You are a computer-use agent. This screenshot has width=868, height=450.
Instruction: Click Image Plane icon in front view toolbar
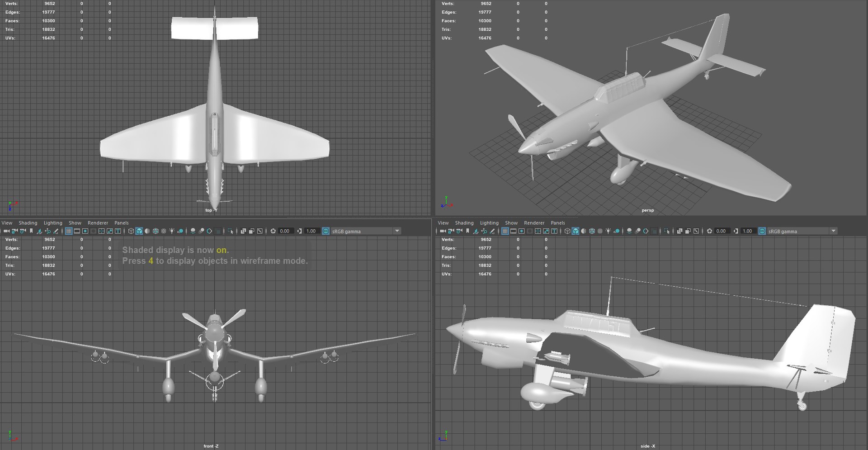click(39, 231)
